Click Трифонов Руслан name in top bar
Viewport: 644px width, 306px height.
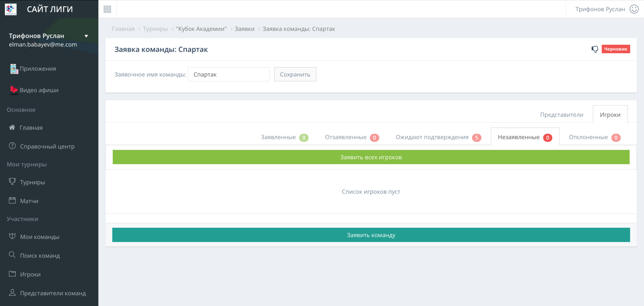(600, 9)
